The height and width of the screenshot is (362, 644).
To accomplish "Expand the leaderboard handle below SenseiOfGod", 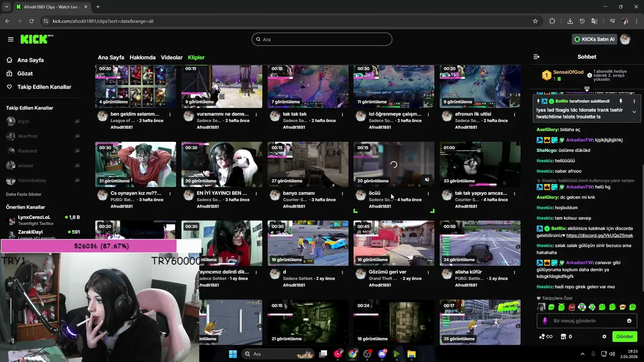I will tap(587, 89).
